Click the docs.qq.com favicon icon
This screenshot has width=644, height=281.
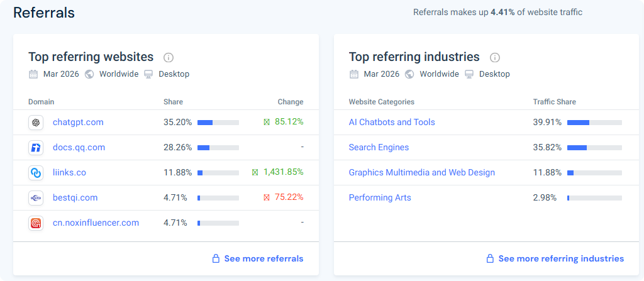[x=36, y=148]
